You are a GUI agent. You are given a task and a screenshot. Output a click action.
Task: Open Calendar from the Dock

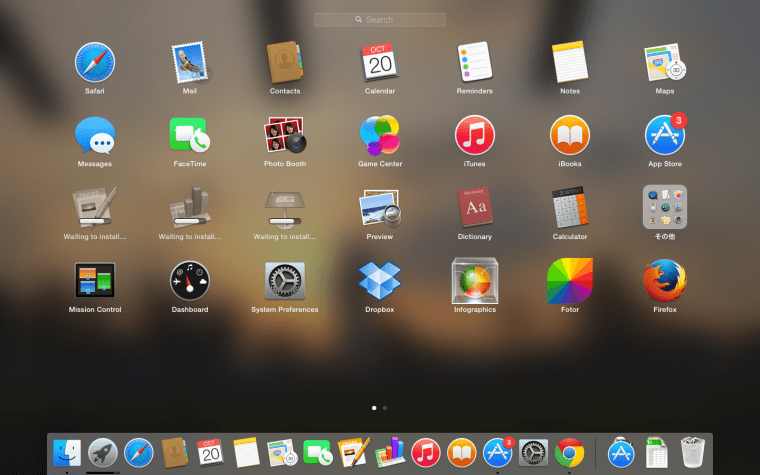click(x=210, y=453)
